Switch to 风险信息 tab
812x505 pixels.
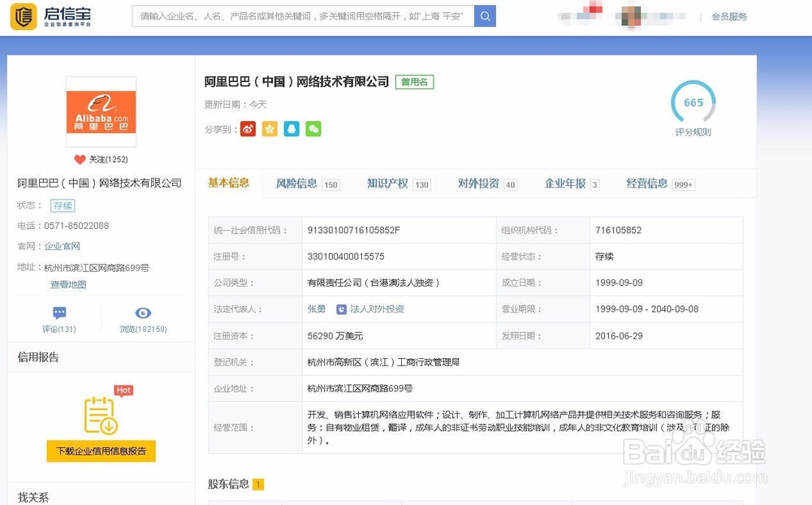tap(308, 183)
